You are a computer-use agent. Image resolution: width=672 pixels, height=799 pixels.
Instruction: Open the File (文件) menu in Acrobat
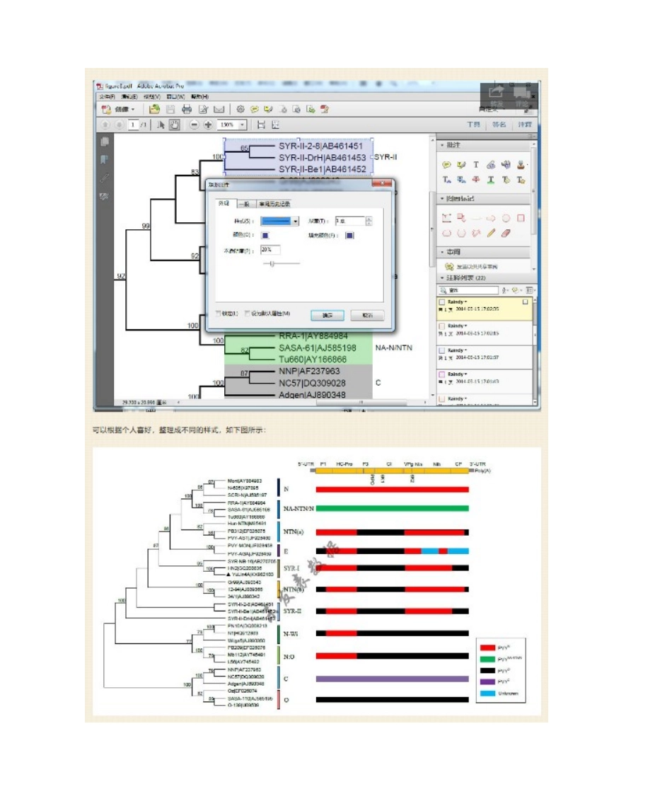click(x=107, y=96)
